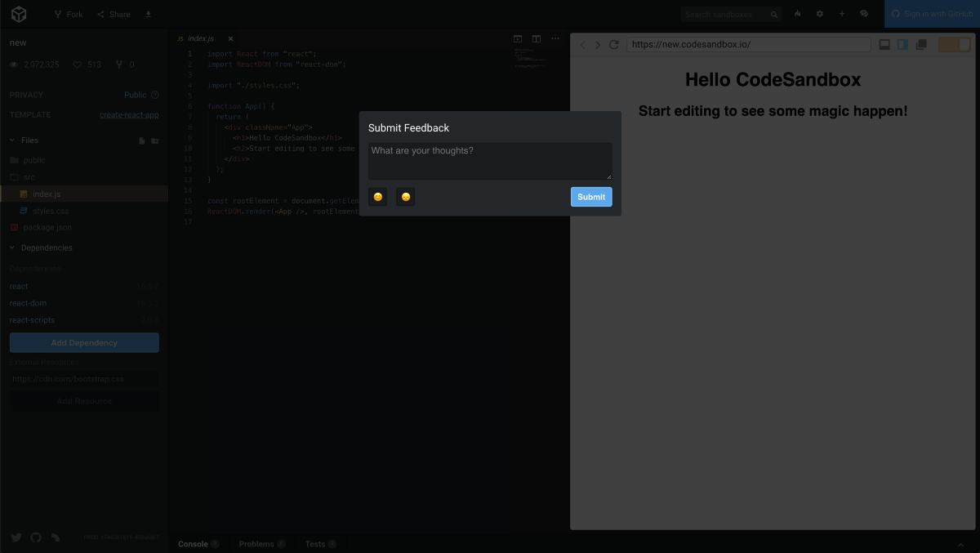
Task: Click the views eye icon
Action: pos(14,65)
